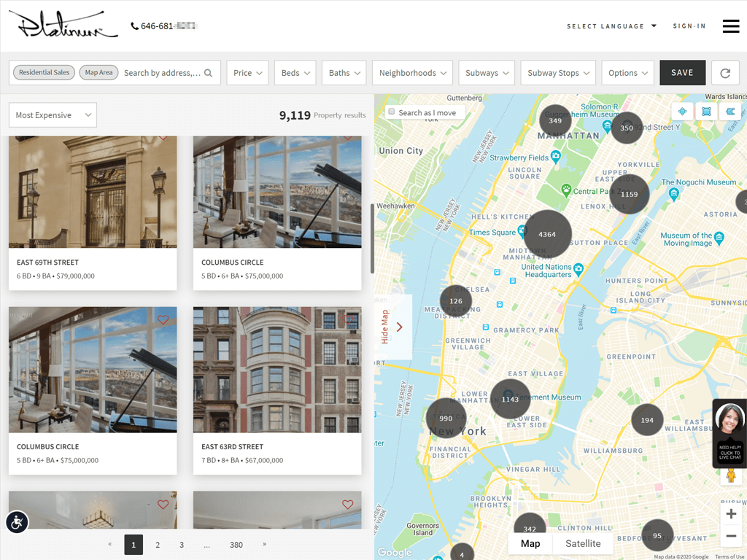
Task: Toggle the Search as I move checkbox
Action: coord(392,112)
